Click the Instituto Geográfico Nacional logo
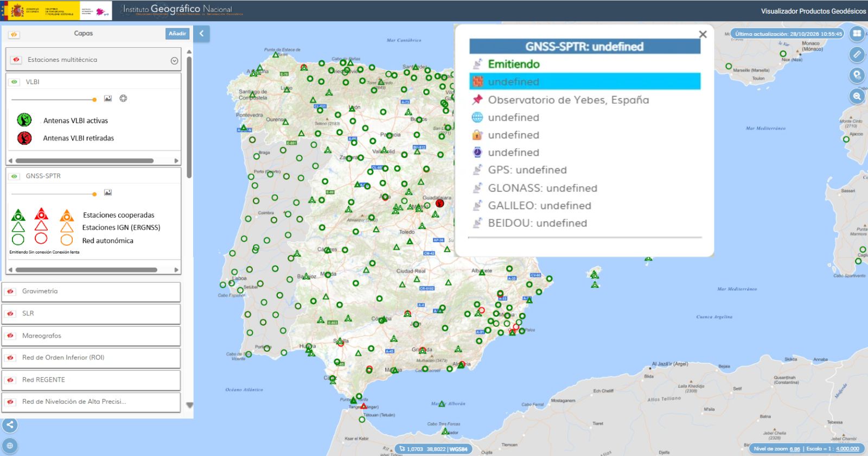868x456 pixels. (183, 10)
